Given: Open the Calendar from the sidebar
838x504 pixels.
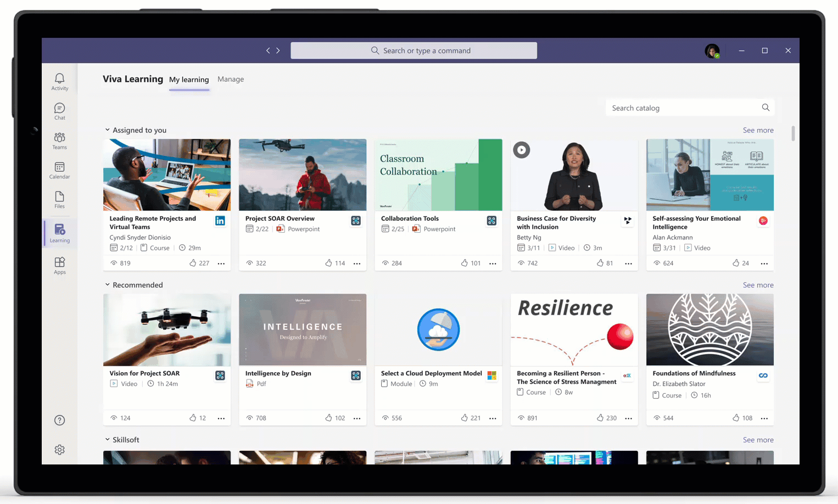Looking at the screenshot, I should click(x=59, y=171).
